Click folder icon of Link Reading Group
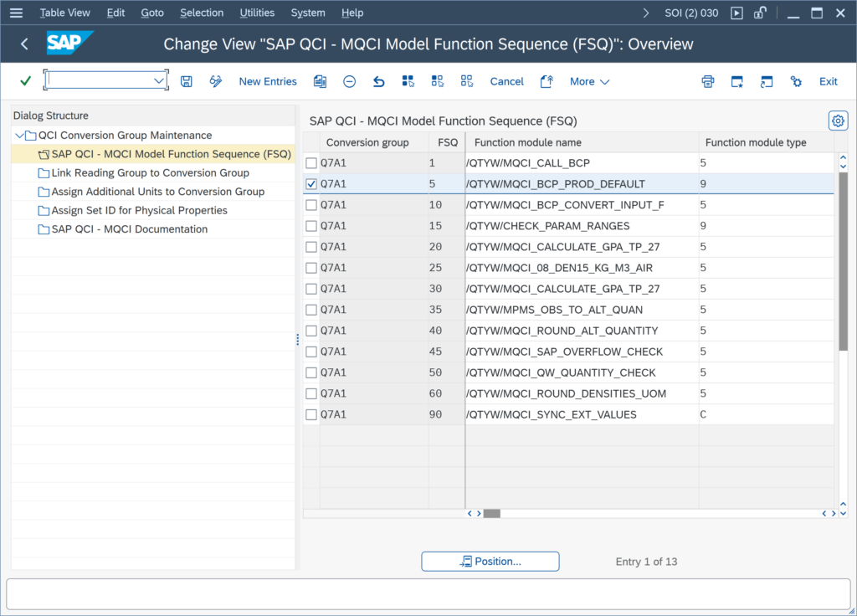Image resolution: width=857 pixels, height=616 pixels. (x=44, y=172)
